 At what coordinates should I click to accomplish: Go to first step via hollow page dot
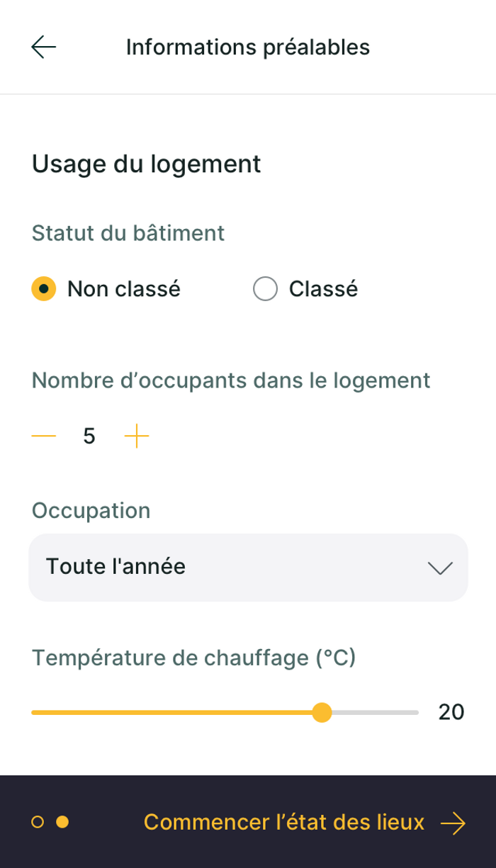[x=38, y=822]
